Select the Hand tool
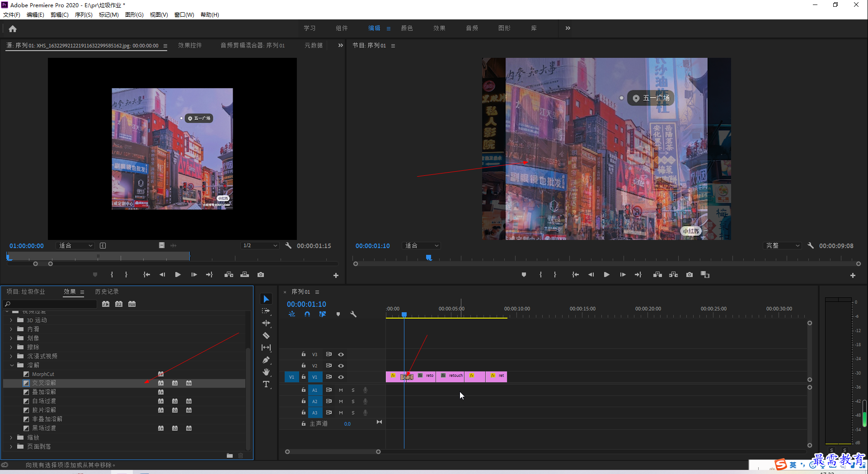The height and width of the screenshot is (474, 868). coord(266,372)
